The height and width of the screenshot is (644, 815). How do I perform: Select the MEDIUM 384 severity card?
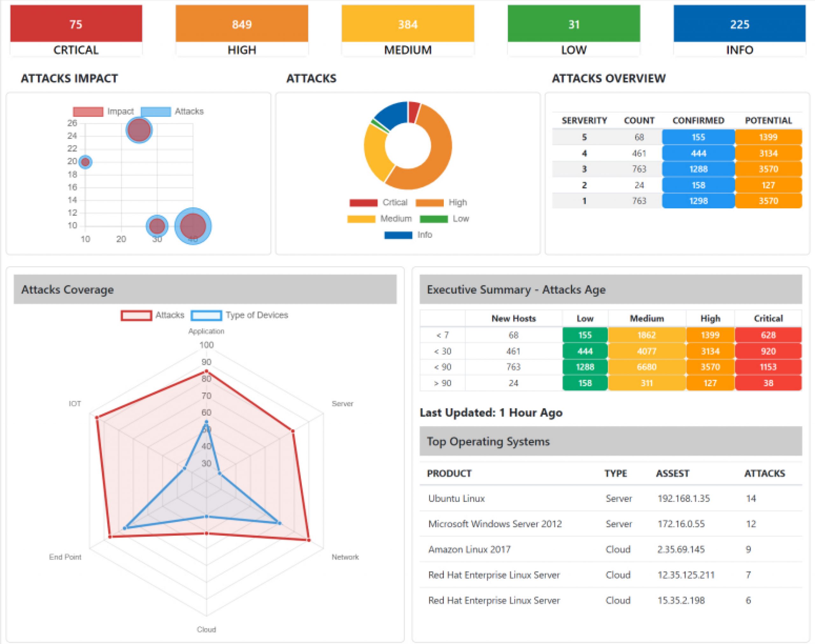(x=408, y=31)
